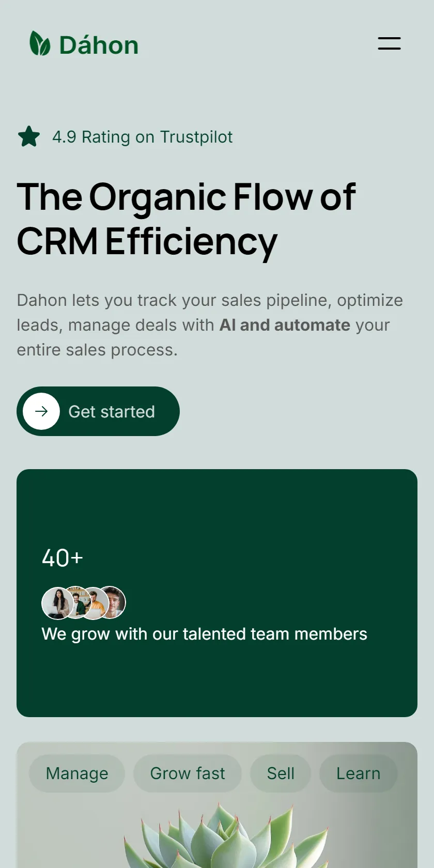Select the third team member avatar
Image resolution: width=434 pixels, height=868 pixels.
click(x=97, y=603)
